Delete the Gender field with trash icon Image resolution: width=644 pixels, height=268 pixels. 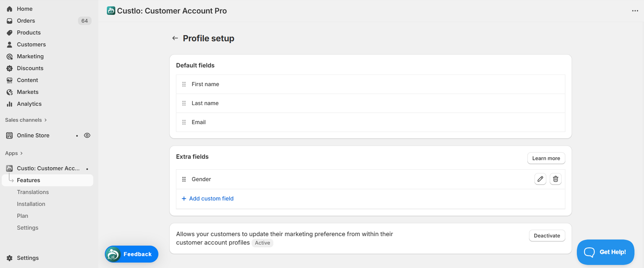(x=555, y=179)
